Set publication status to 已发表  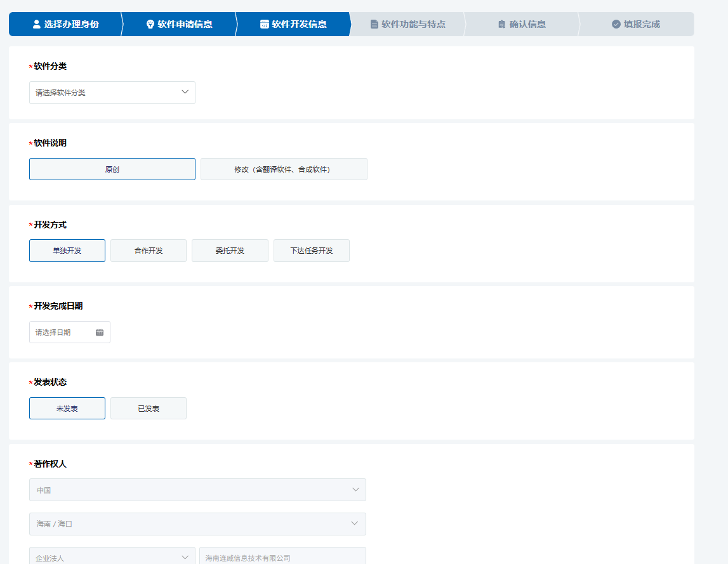149,409
